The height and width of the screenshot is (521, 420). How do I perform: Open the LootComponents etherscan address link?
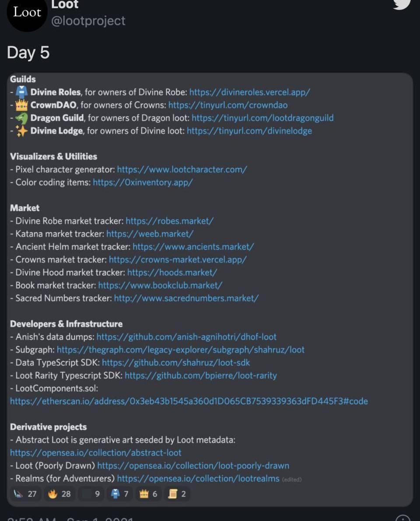[x=189, y=401]
